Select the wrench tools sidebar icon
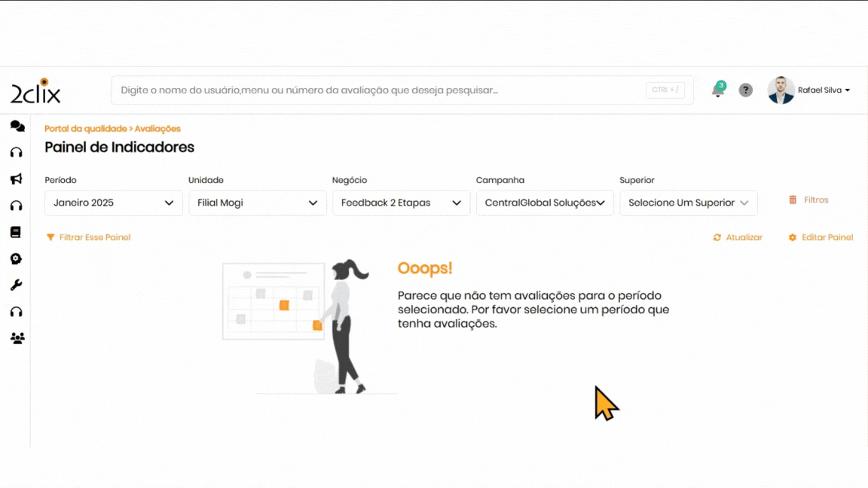The image size is (868, 488). (16, 285)
